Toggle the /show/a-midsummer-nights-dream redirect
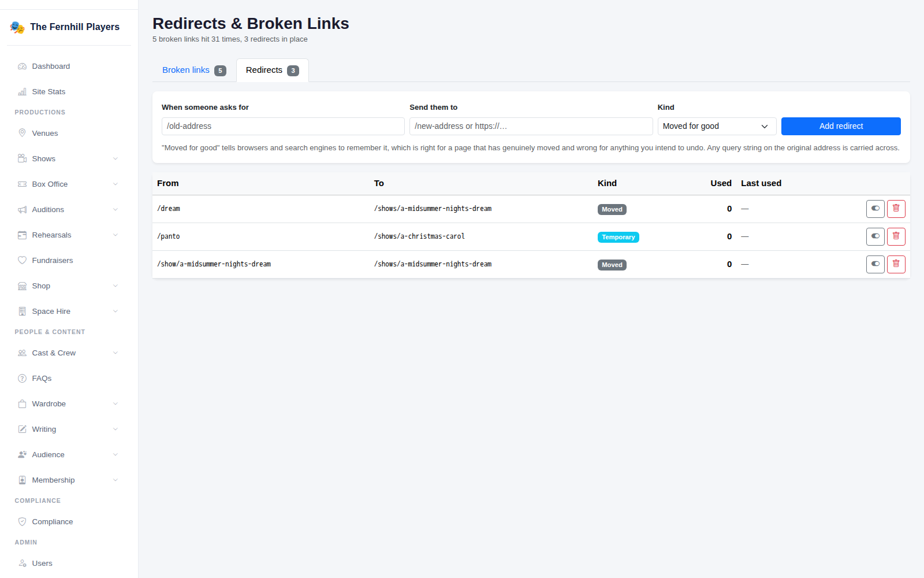This screenshot has height=578, width=924. (875, 264)
